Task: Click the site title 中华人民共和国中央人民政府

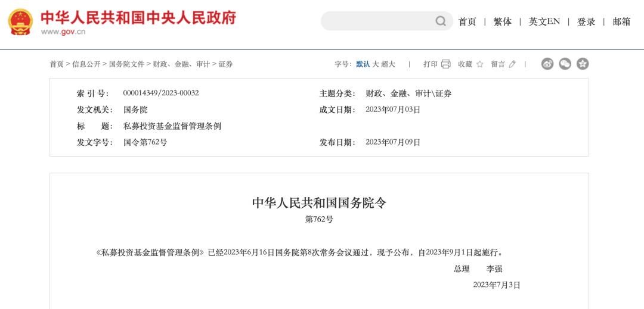Action: coord(138,18)
